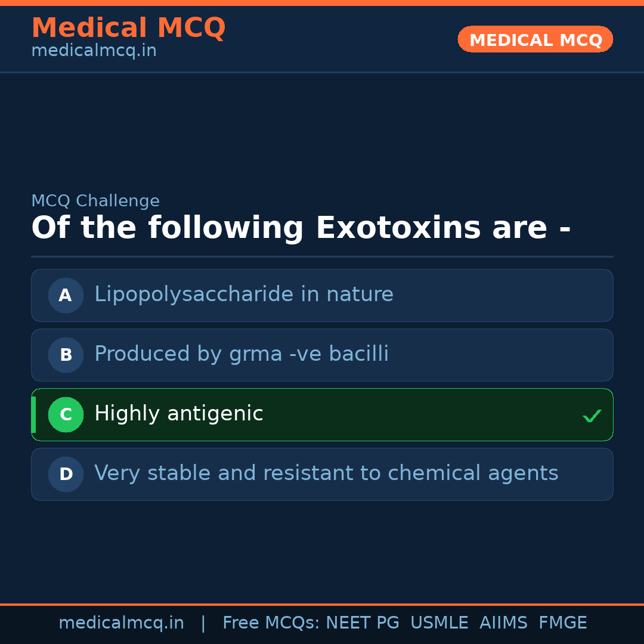
Task: Click the letter B option circle
Action: [66, 355]
